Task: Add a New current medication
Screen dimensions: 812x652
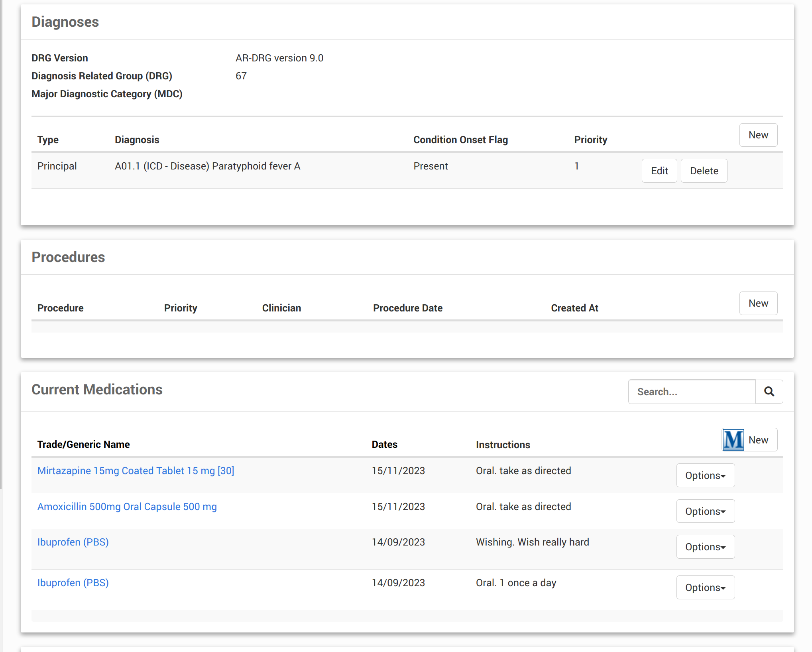Action: click(758, 440)
